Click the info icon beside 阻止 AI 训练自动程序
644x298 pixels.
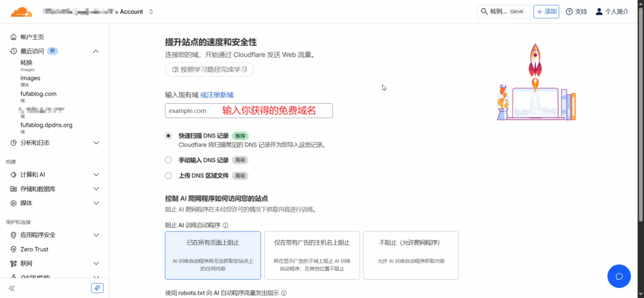click(x=225, y=225)
